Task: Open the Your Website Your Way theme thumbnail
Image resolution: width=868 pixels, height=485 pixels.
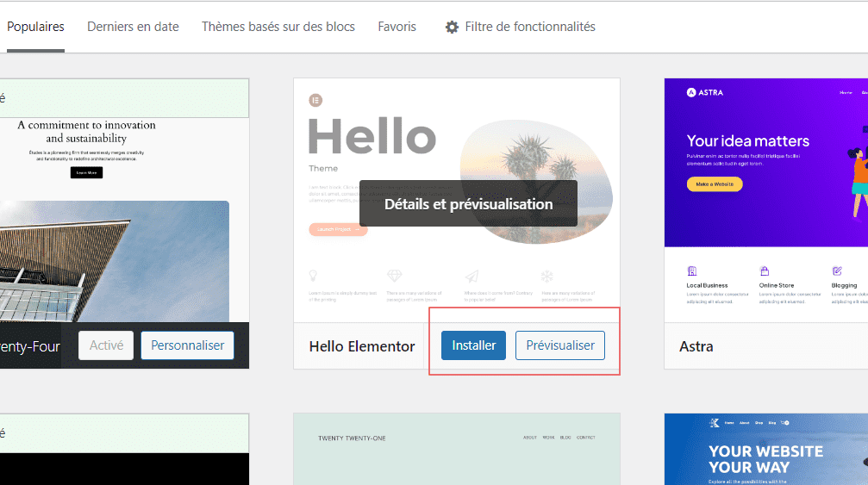Action: (x=766, y=449)
